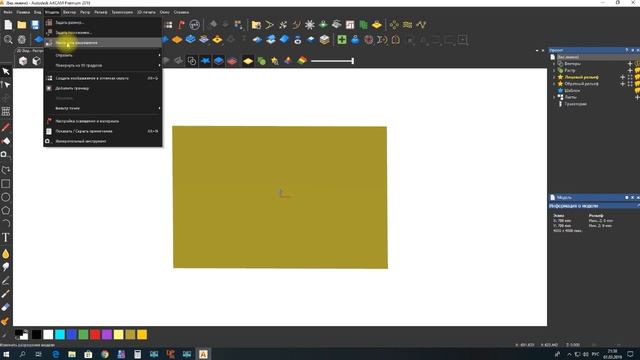Choose Задать положение menu entry
The image size is (640, 360).
point(103,33)
